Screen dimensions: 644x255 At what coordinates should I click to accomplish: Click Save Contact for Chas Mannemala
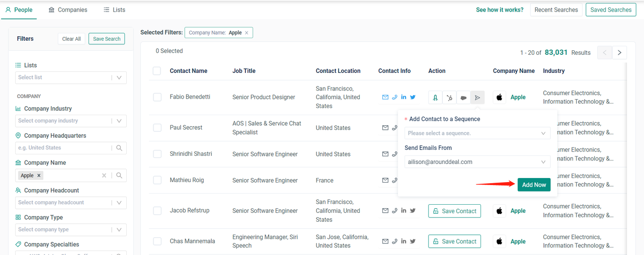click(454, 241)
